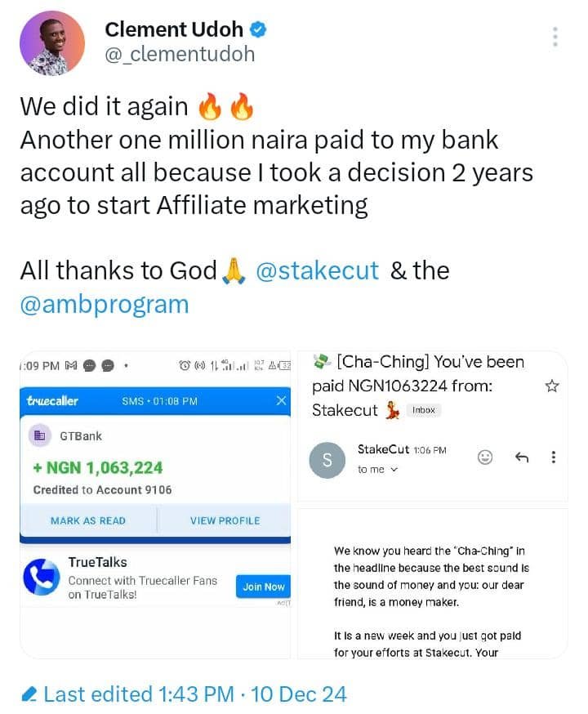
Task: Tap the Join Now button
Action: 263,587
